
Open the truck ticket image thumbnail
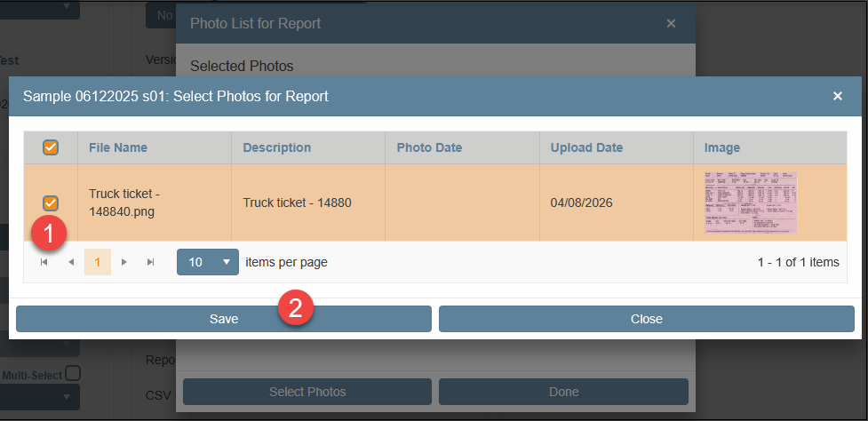750,203
